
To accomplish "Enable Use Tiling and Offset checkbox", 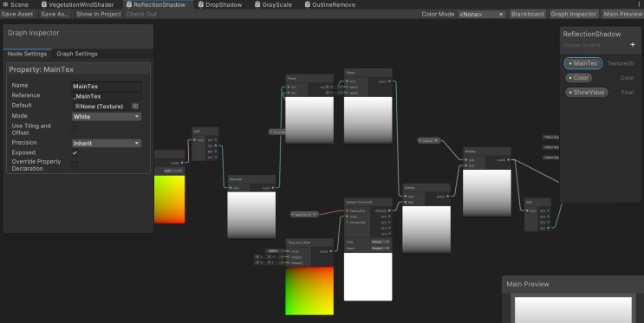I will click(75, 129).
